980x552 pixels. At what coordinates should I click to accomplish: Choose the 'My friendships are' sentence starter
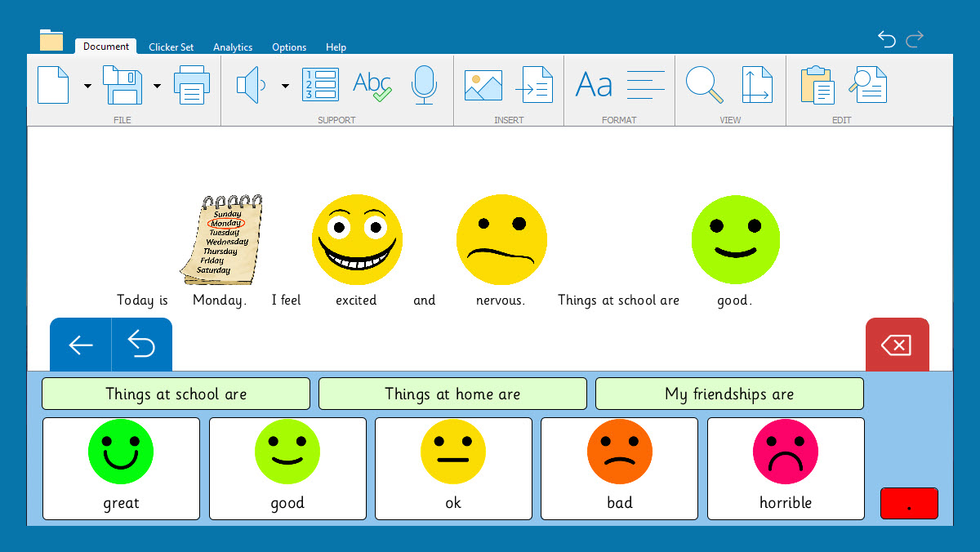tap(729, 394)
